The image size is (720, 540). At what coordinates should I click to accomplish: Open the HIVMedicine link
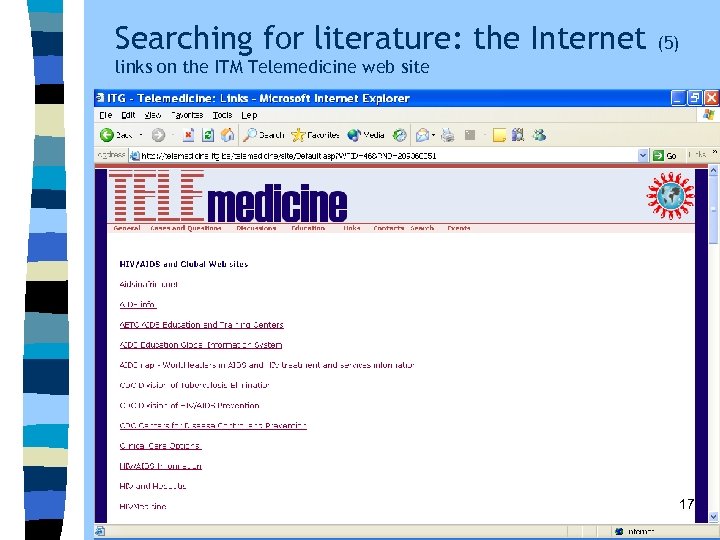[143, 506]
